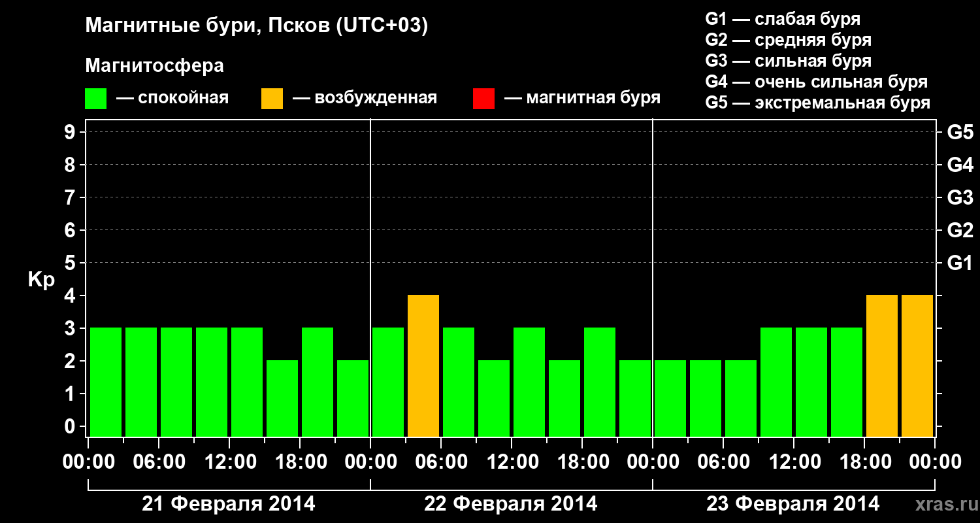The image size is (980, 523).
Task: Click the 18:00–21:00 bar on 21 February
Action: pyautogui.click(x=318, y=382)
